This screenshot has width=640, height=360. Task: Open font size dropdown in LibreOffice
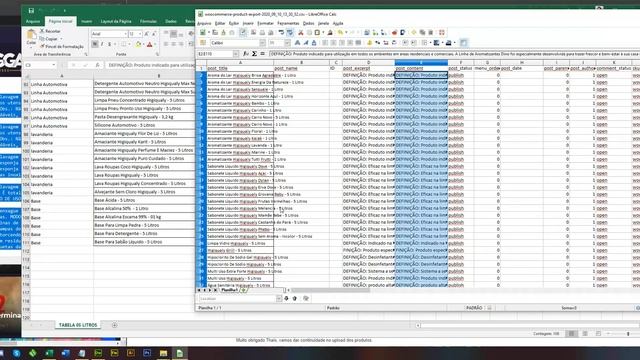point(287,43)
